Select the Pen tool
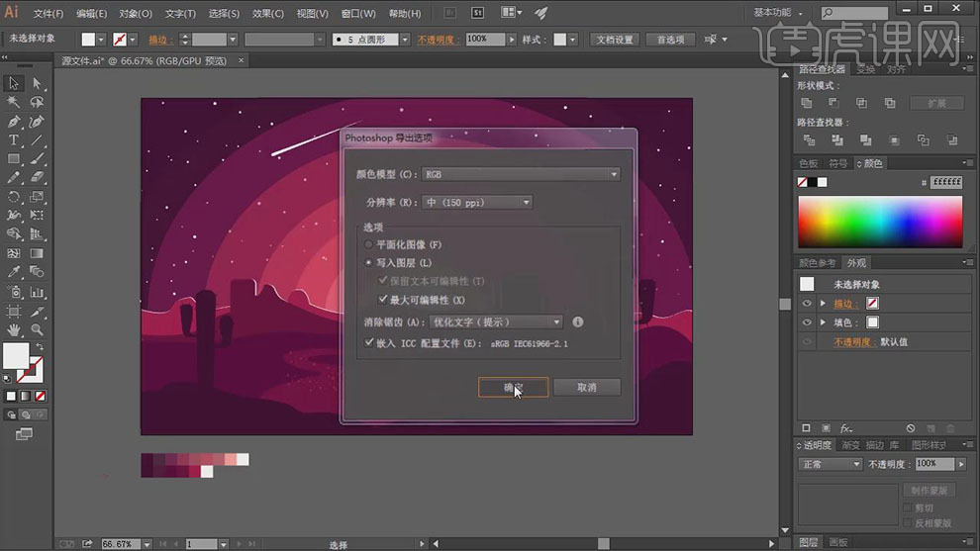The image size is (980, 551). pyautogui.click(x=13, y=122)
